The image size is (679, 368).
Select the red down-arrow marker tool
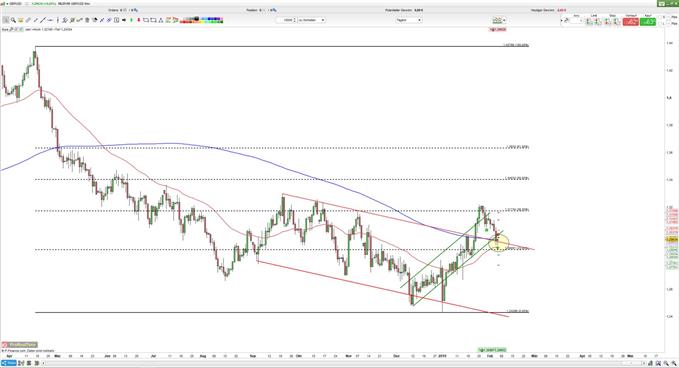[x=139, y=20]
